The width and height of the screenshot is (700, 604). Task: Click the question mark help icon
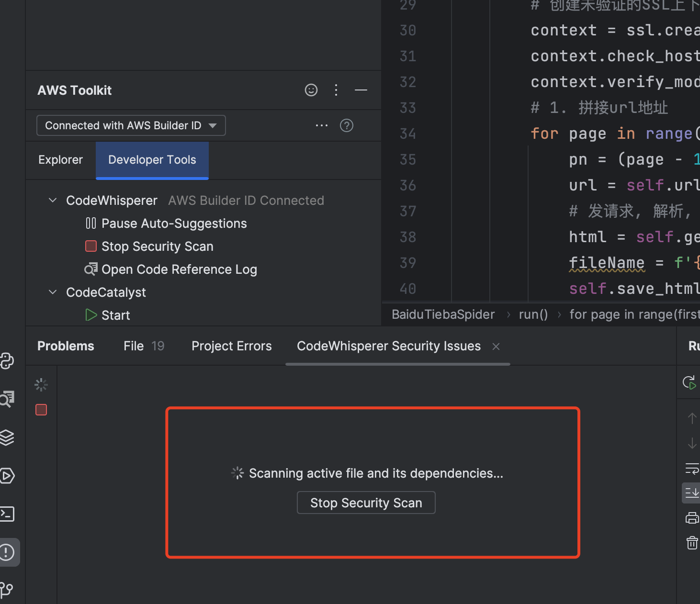point(347,125)
